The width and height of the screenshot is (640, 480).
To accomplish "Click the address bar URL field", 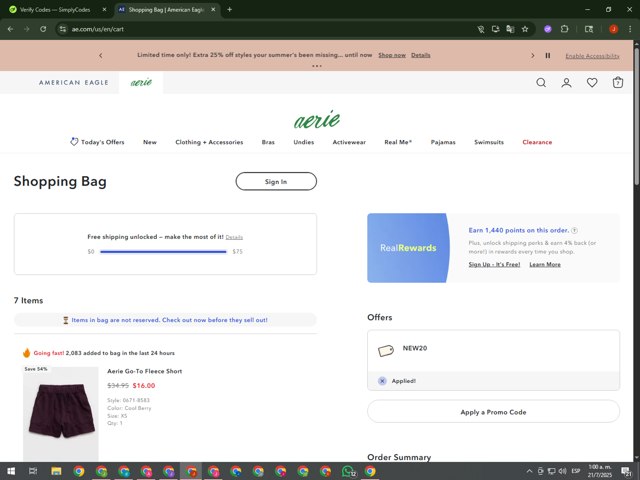I will tap(269, 29).
